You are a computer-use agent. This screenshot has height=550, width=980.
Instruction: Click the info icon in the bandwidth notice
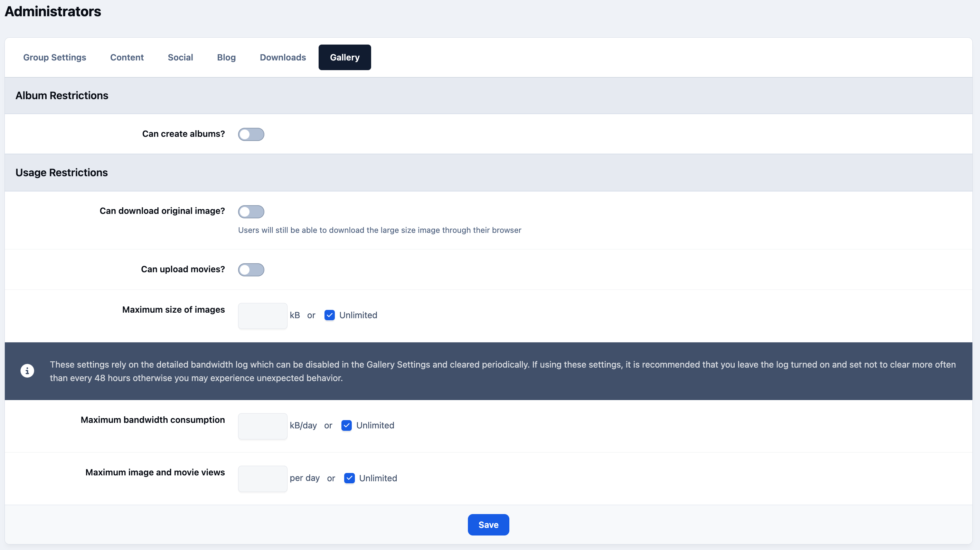point(27,371)
